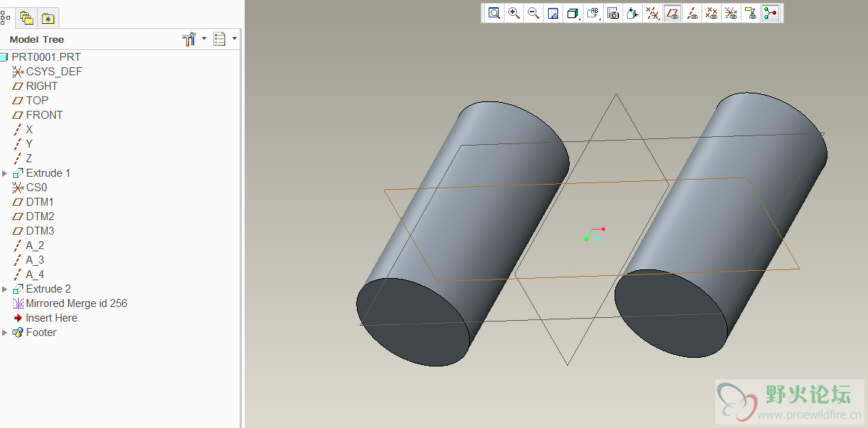Click the Model Tree heading
This screenshot has height=428, width=868.
[x=36, y=39]
